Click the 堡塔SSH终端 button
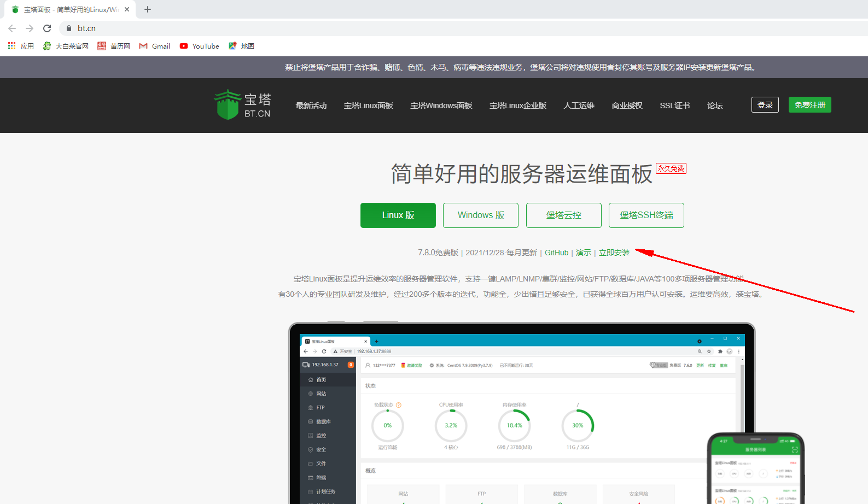868x504 pixels. pos(646,215)
